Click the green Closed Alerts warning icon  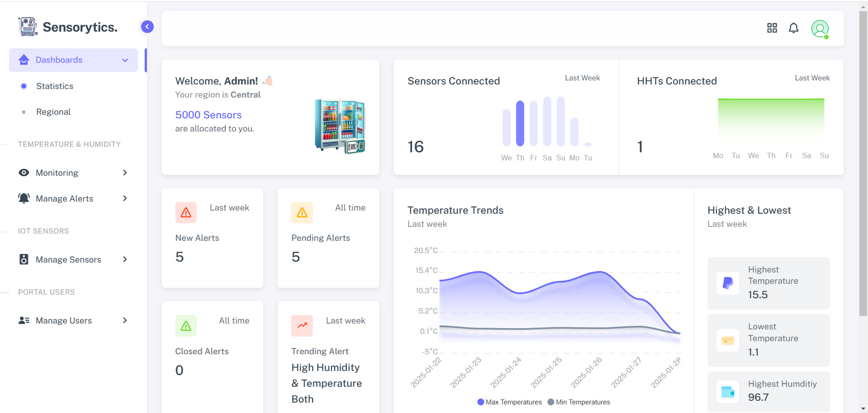point(186,326)
